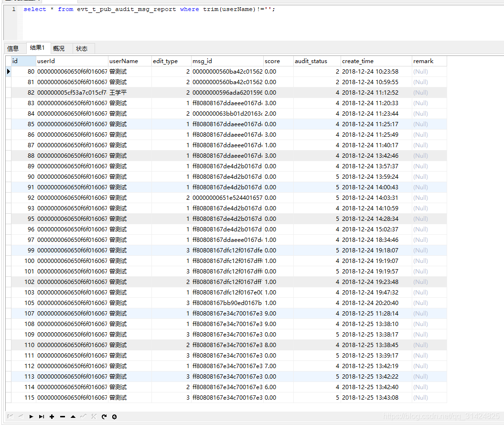Click line number 1 in editor gutter
504x425 pixels.
pos(13,10)
